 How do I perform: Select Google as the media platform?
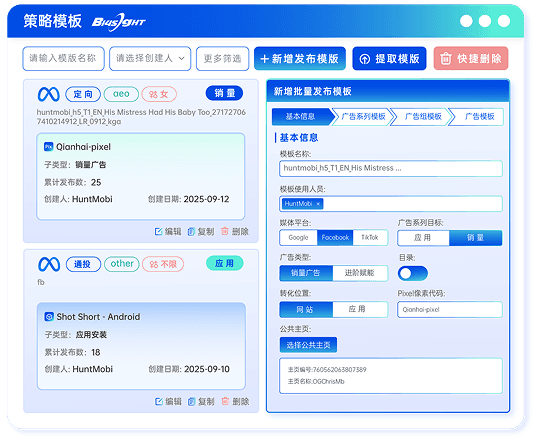point(298,238)
